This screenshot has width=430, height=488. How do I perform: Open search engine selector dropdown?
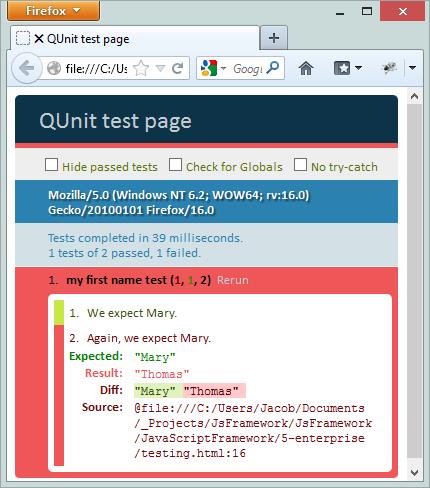pyautogui.click(x=213, y=68)
